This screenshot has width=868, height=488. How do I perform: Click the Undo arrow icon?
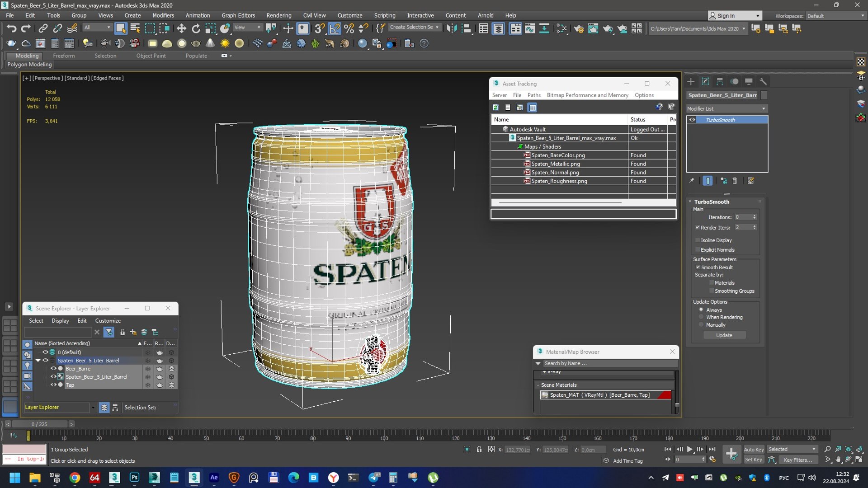[x=11, y=28]
